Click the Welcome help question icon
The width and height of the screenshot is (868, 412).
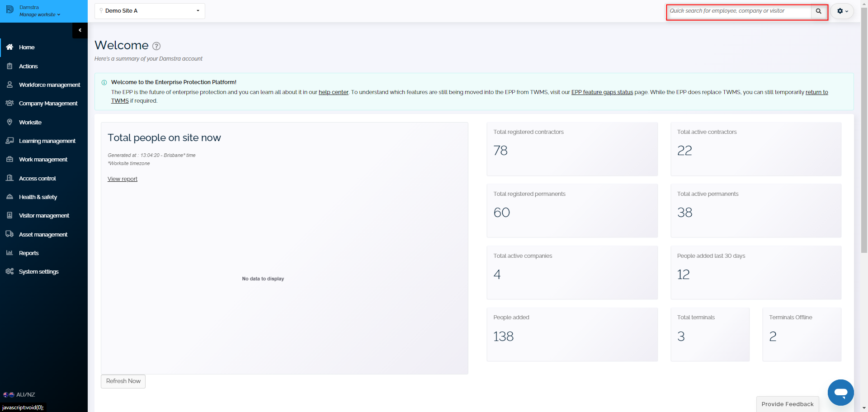pyautogui.click(x=156, y=46)
